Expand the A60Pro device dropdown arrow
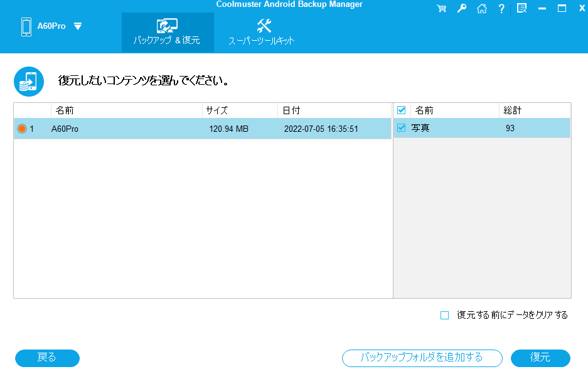The image size is (588, 374). pos(78,26)
